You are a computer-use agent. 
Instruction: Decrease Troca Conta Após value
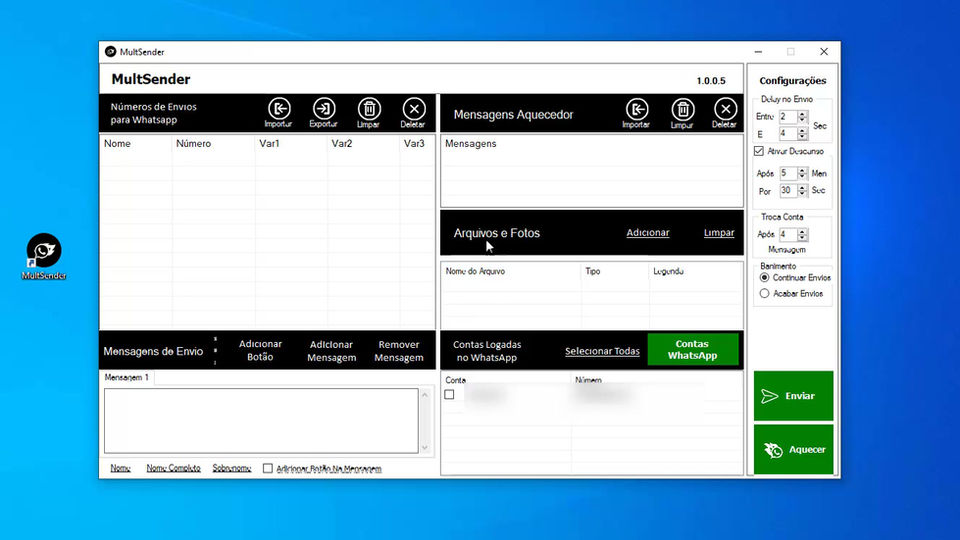pyautogui.click(x=803, y=238)
